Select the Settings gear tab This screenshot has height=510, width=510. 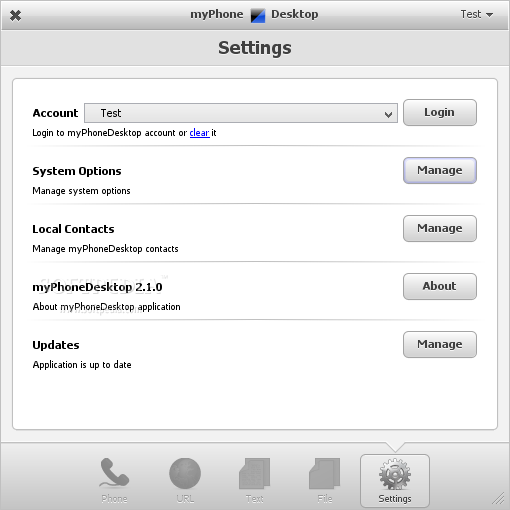(x=395, y=481)
